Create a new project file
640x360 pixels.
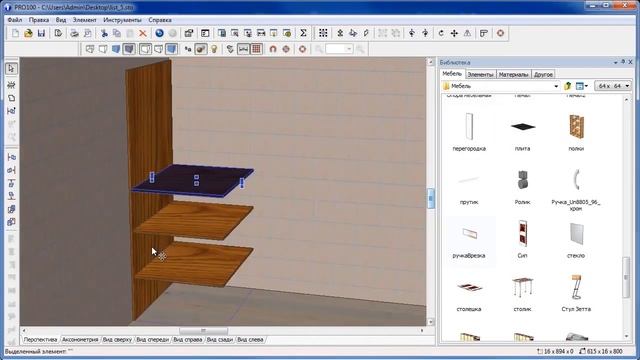tap(16, 33)
